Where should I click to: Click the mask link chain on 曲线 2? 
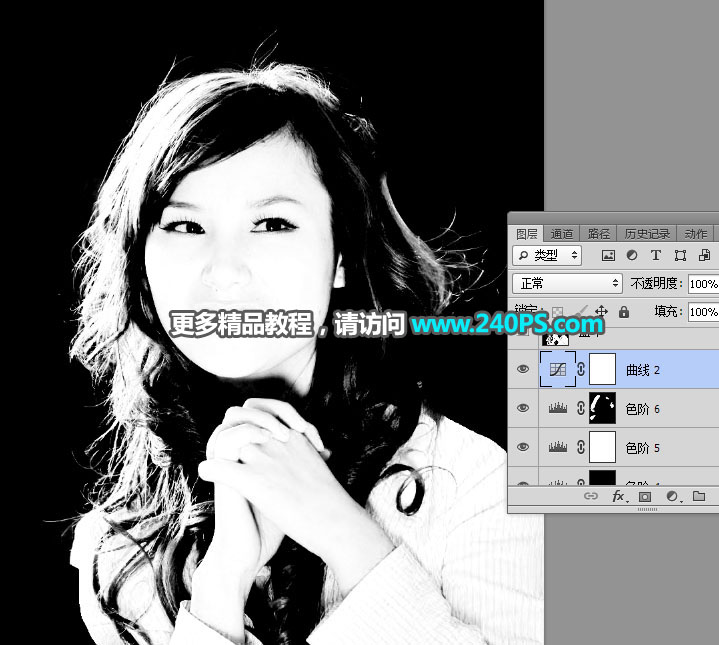click(581, 369)
